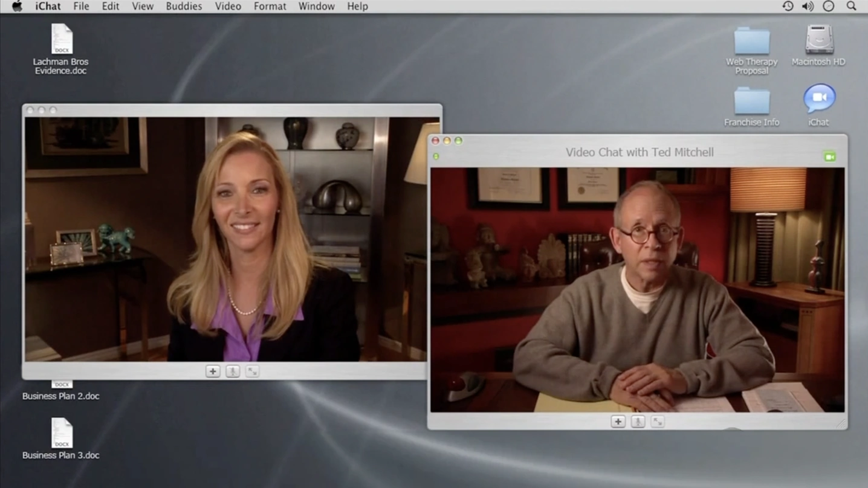The height and width of the screenshot is (488, 868).
Task: Close the Video Chat with Ted Mitchell window
Action: coord(435,141)
